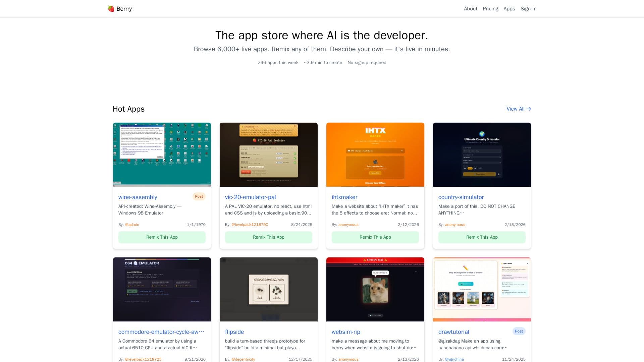The height and width of the screenshot is (362, 644).
Task: Open the websim-rip title link
Action: coord(346,332)
